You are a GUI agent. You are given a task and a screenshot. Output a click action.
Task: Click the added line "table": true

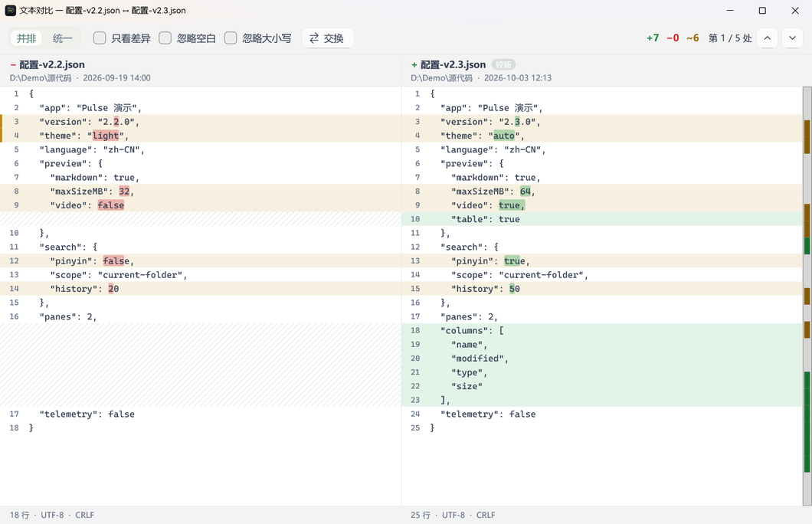(602, 219)
